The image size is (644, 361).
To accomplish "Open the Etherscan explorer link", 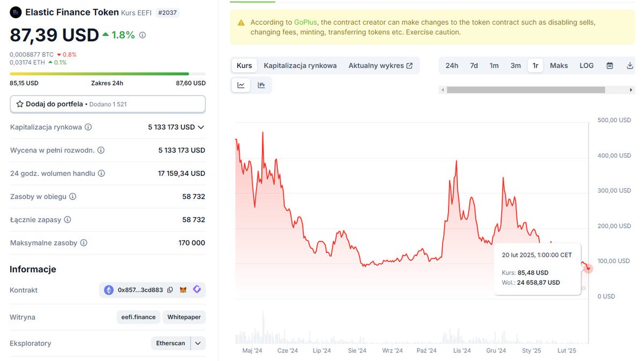I will point(170,343).
